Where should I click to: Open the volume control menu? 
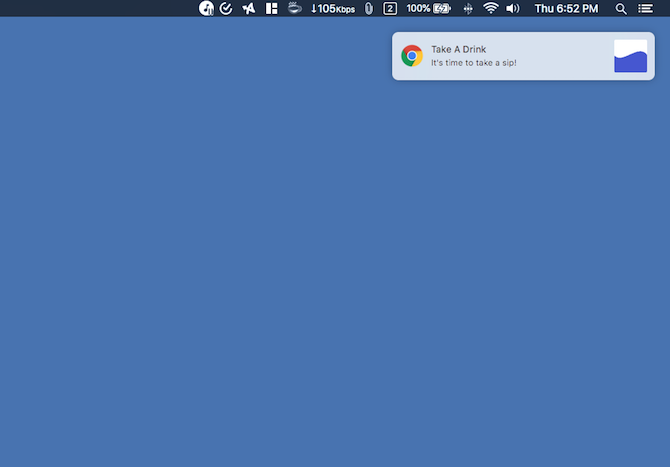(x=512, y=9)
